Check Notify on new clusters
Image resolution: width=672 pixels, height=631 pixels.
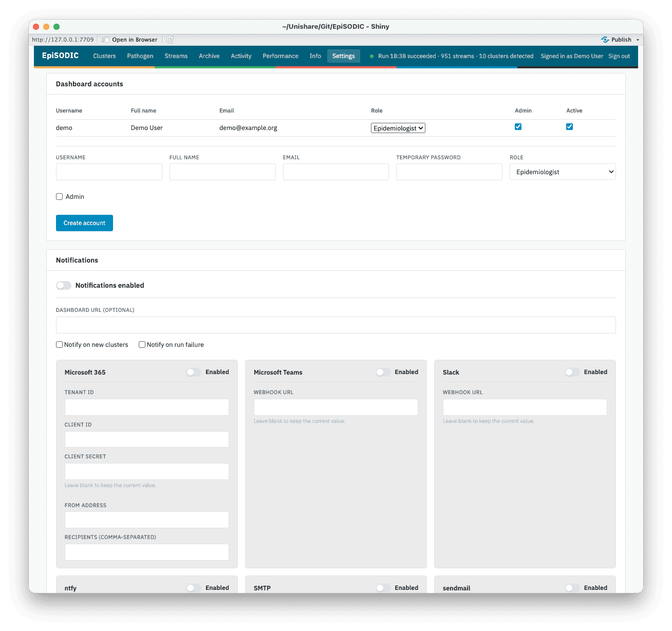[x=60, y=345]
